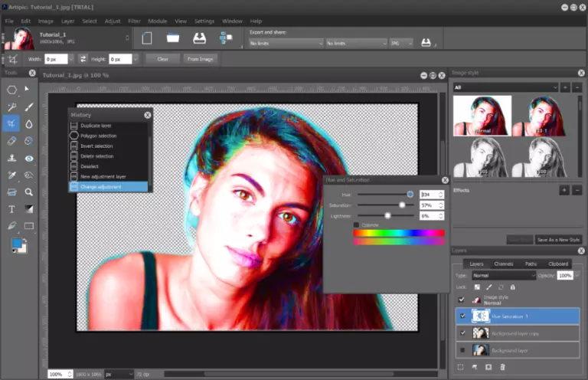The height and width of the screenshot is (380, 588).
Task: Expand the Image style All dropdown
Action: pos(505,87)
